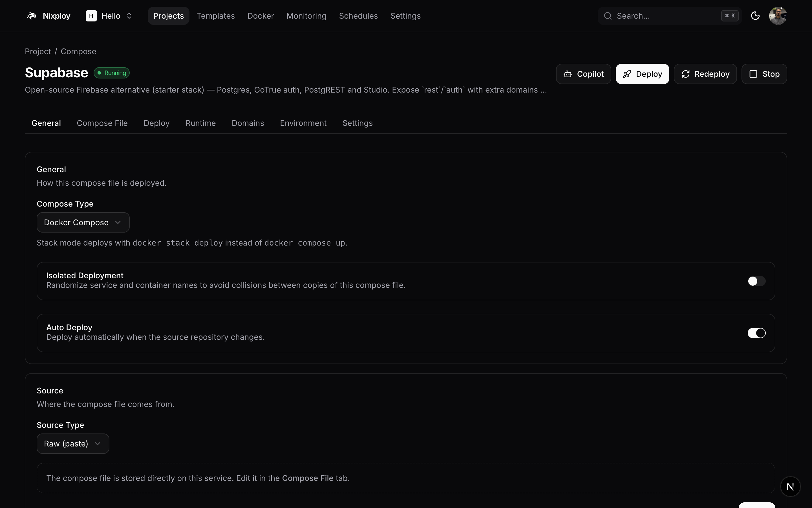812x508 pixels.
Task: Click the 'How this compose file is deployed.' text
Action: point(102,183)
